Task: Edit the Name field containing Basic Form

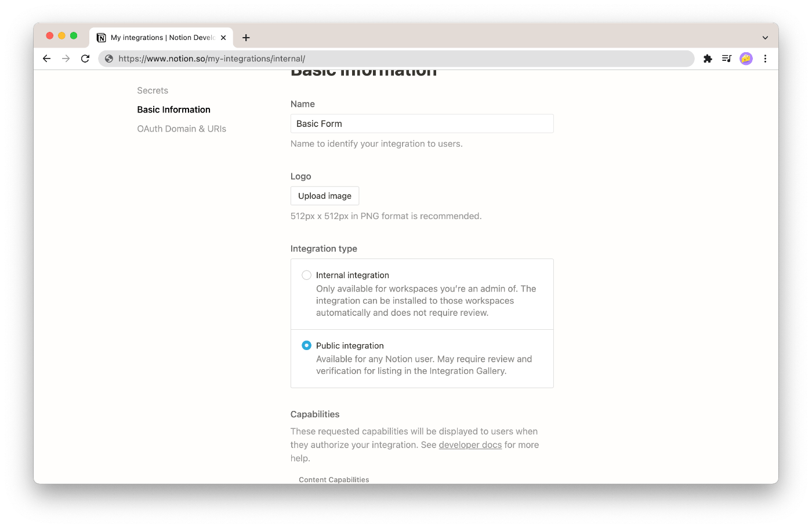Action: pyautogui.click(x=422, y=123)
